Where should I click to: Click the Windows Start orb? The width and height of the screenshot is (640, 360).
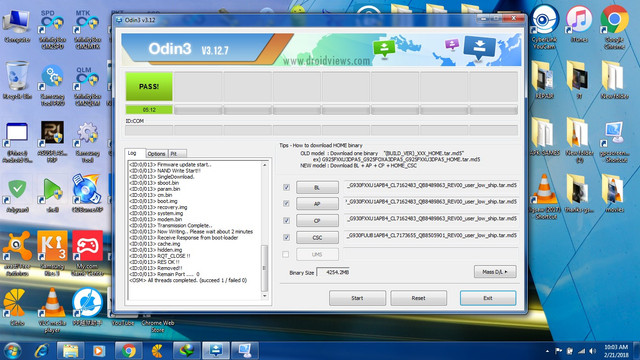point(12,351)
